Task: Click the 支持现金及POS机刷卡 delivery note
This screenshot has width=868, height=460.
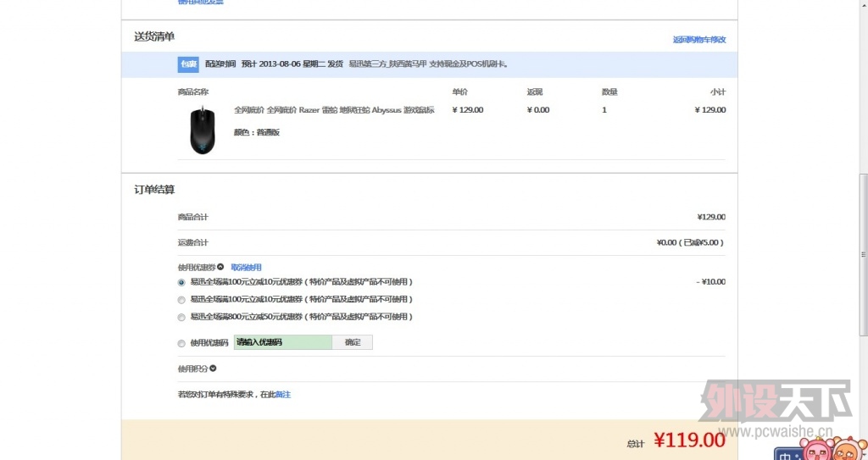Action: coord(468,64)
